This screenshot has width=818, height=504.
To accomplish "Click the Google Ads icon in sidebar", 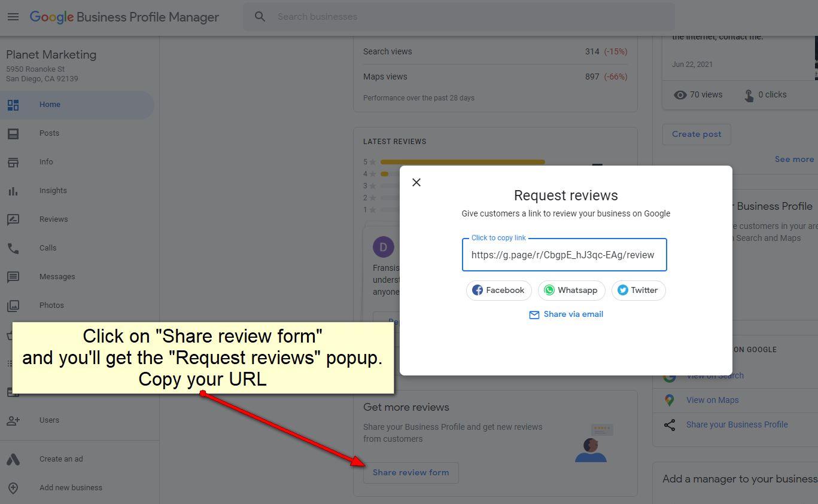I will 13,459.
